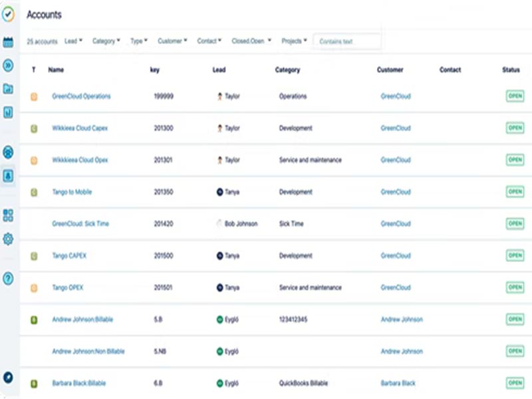Open the settings gear icon
Image resolution: width=532 pixels, height=399 pixels.
(7, 240)
